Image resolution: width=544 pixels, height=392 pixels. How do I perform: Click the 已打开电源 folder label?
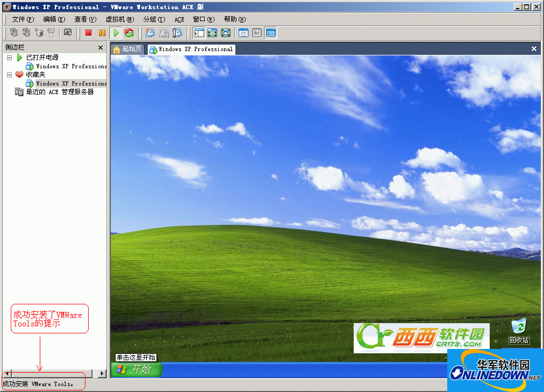tap(42, 58)
